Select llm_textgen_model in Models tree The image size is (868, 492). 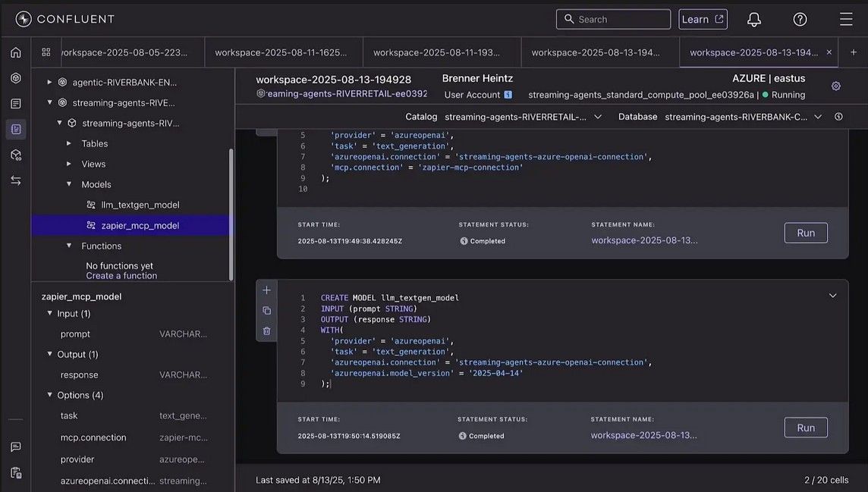click(140, 205)
